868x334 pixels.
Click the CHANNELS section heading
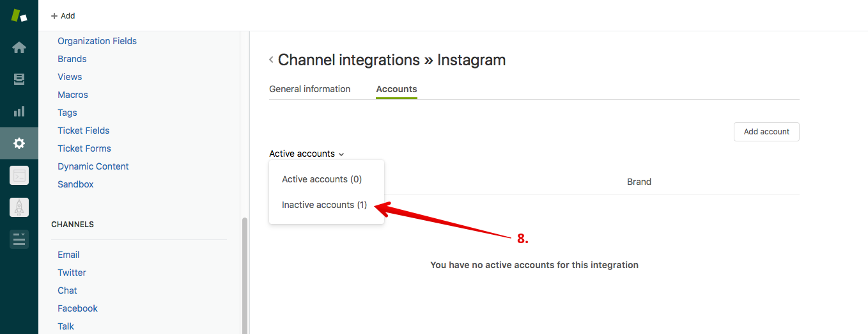tap(72, 225)
